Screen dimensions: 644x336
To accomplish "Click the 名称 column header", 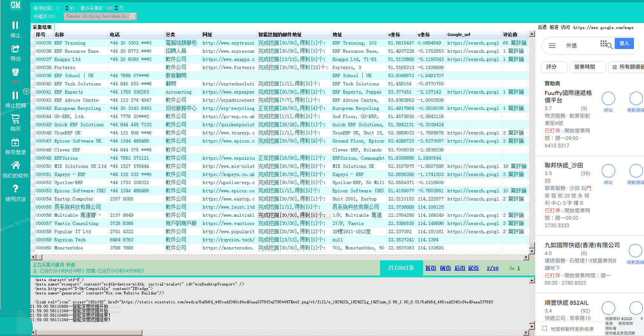I will pyautogui.click(x=81, y=35).
